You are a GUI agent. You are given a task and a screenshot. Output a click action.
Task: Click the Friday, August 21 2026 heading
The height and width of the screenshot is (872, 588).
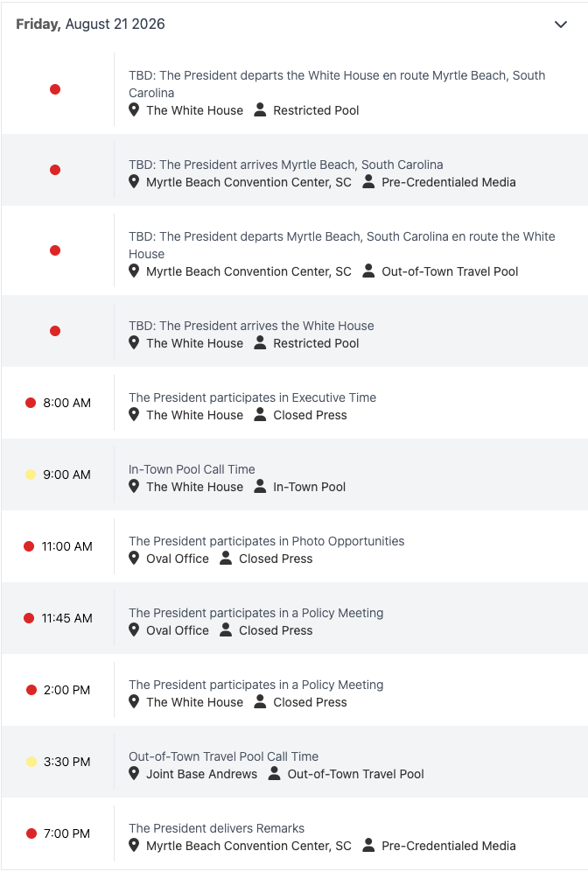(x=91, y=24)
